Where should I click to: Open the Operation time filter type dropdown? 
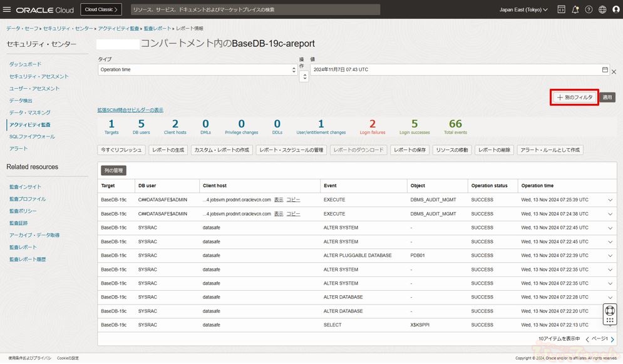click(x=197, y=70)
